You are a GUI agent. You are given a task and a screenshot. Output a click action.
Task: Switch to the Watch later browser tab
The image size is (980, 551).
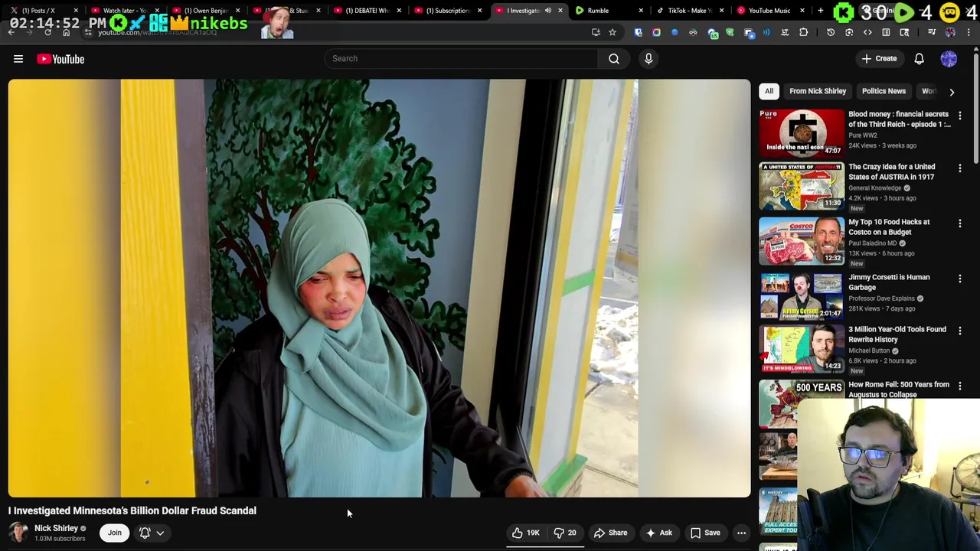(123, 11)
